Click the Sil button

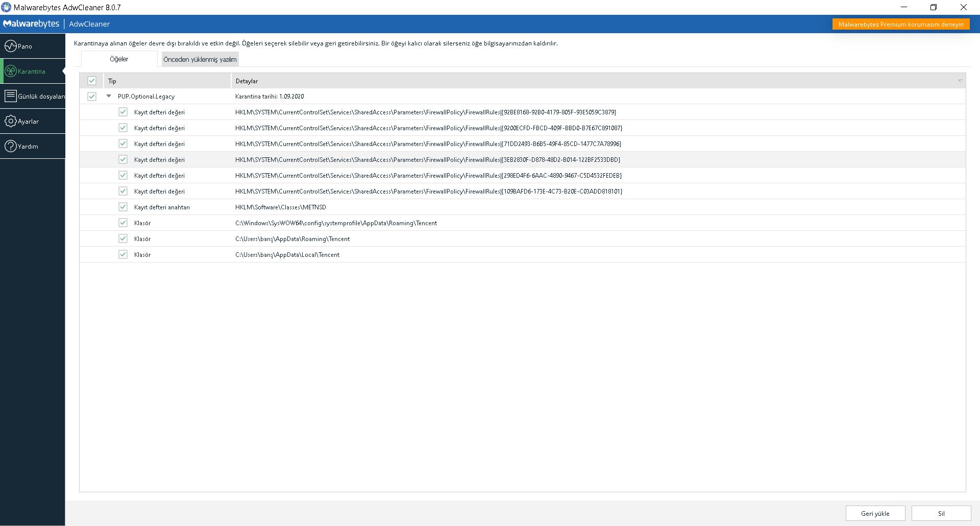941,513
